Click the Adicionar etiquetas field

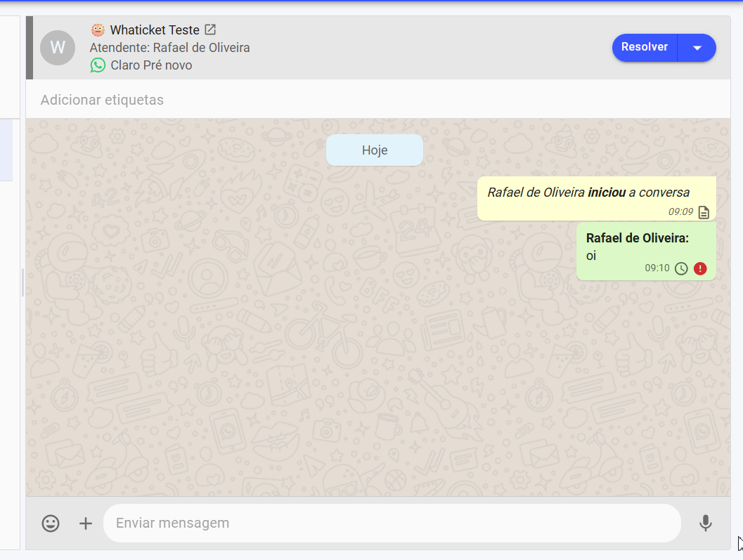pos(377,100)
